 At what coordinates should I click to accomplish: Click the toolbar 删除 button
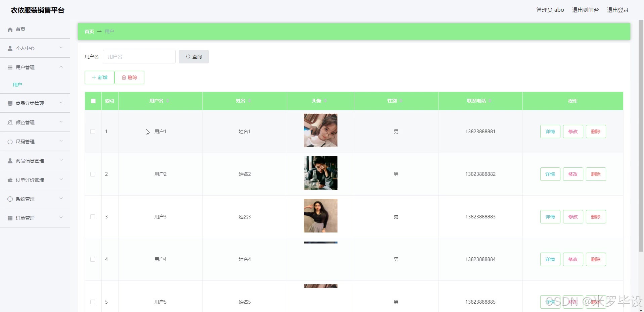(x=130, y=77)
